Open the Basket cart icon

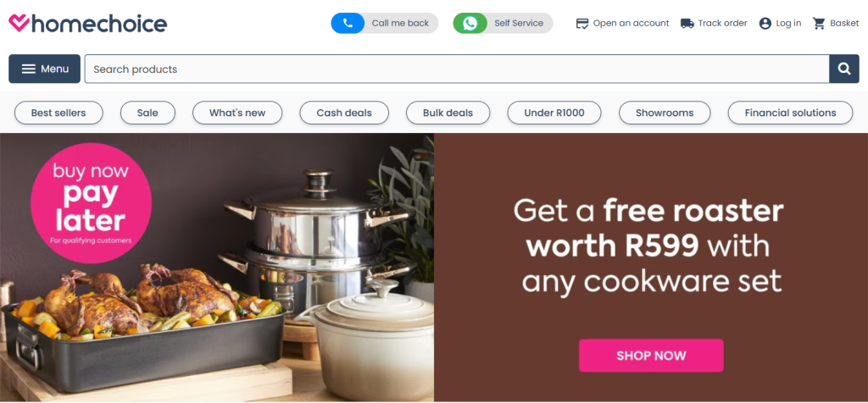tap(819, 23)
